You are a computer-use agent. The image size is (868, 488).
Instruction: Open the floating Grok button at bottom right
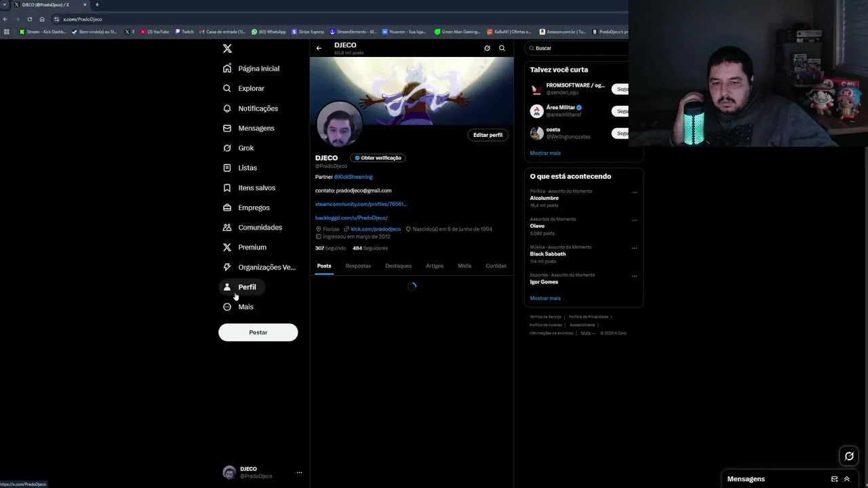[x=849, y=456]
